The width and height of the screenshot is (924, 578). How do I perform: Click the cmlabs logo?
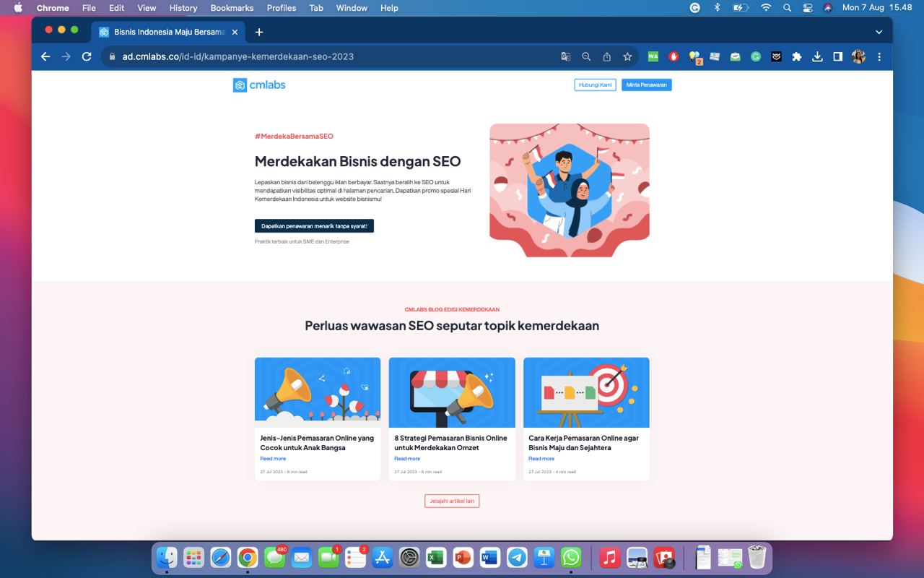pos(259,85)
